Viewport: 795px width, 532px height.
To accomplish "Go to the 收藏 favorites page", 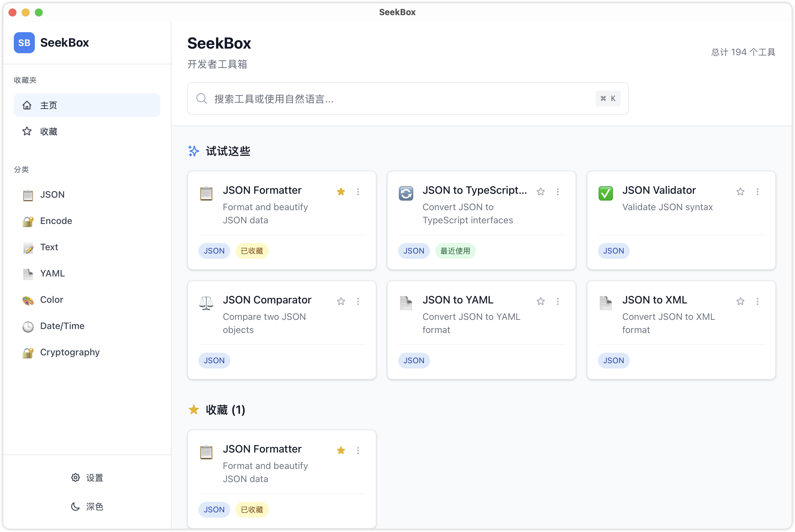I will coord(49,131).
